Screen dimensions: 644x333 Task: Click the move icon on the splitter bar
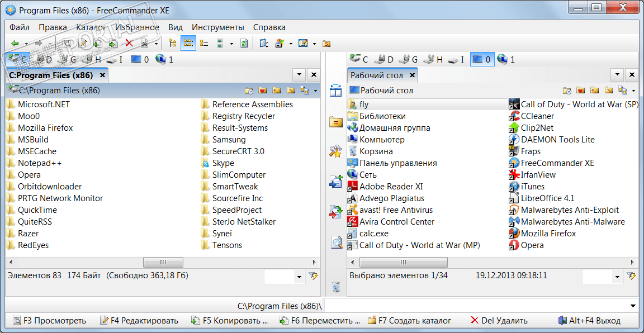[336, 212]
